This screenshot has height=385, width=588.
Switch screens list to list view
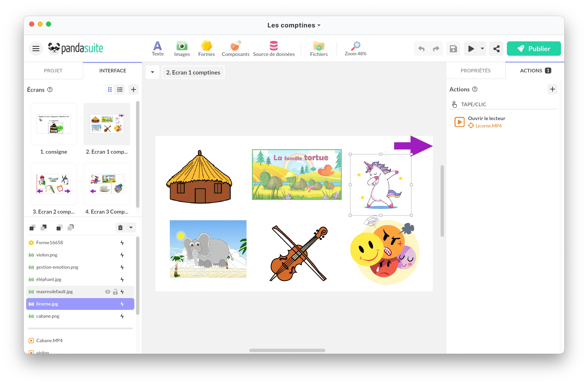120,89
